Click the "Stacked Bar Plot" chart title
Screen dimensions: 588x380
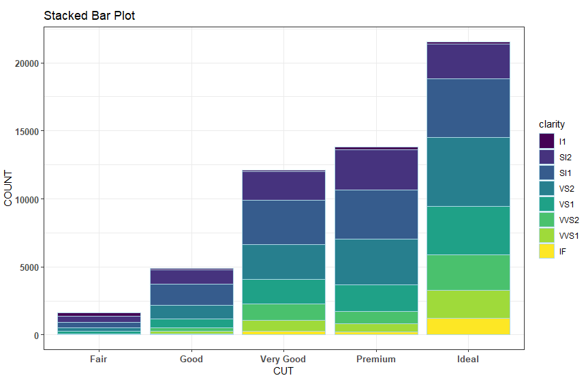(x=89, y=16)
